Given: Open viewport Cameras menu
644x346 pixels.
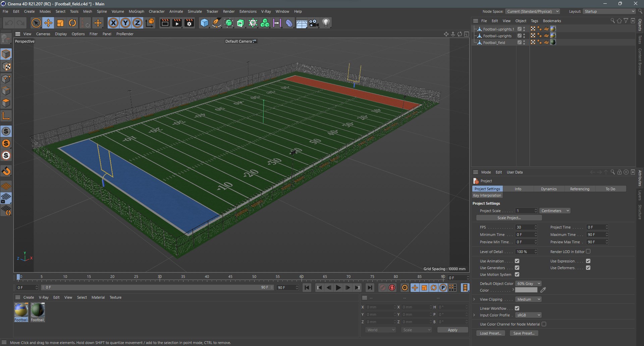Looking at the screenshot, I should (x=43, y=34).
